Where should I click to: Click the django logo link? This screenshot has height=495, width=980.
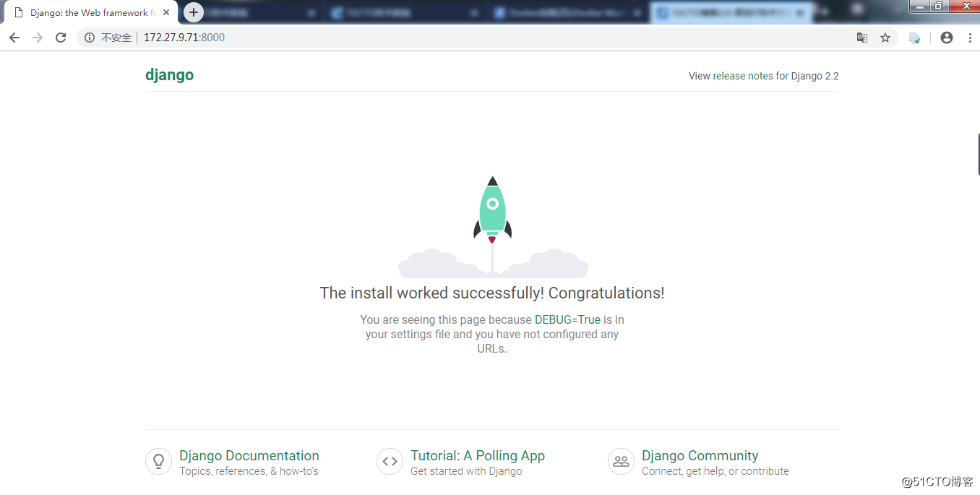169,75
